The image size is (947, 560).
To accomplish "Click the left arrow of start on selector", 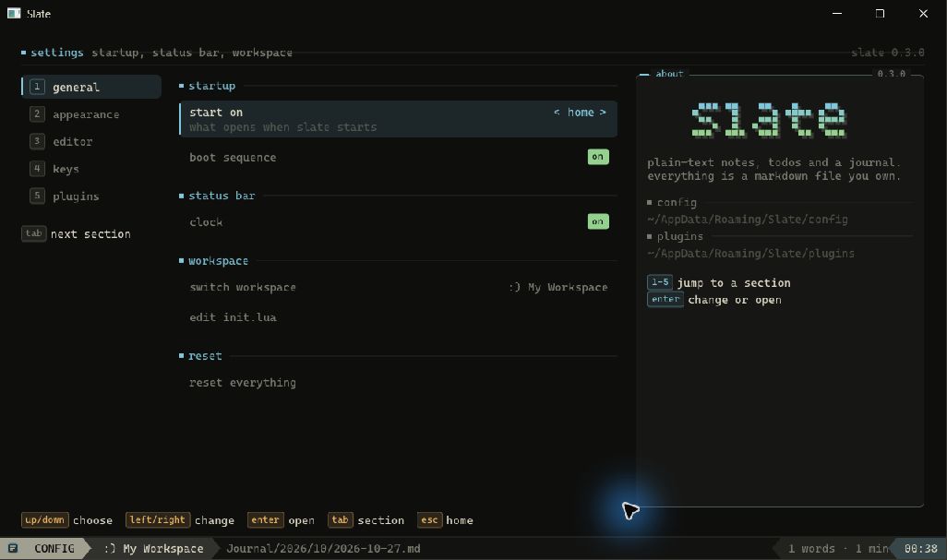I will [x=557, y=113].
